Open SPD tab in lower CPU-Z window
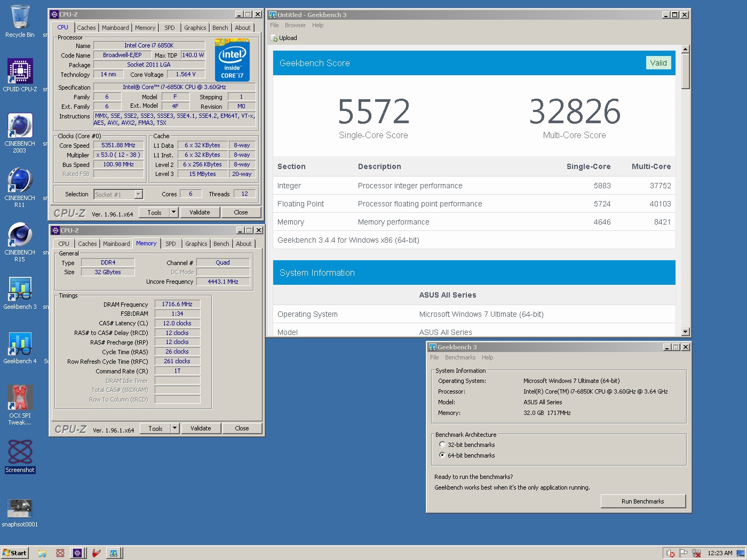 (x=171, y=244)
